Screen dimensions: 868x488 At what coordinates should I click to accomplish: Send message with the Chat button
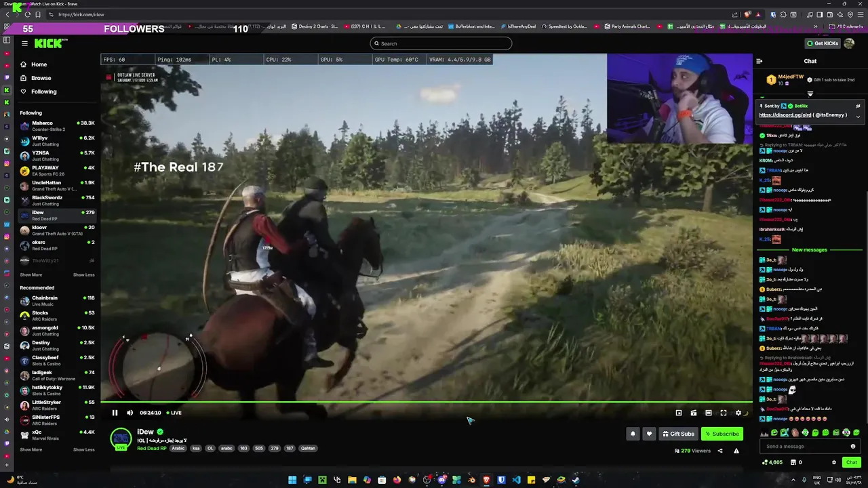[852, 462]
